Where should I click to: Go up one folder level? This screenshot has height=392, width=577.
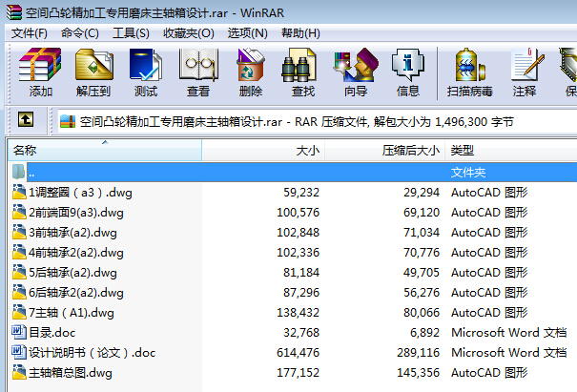point(26,119)
